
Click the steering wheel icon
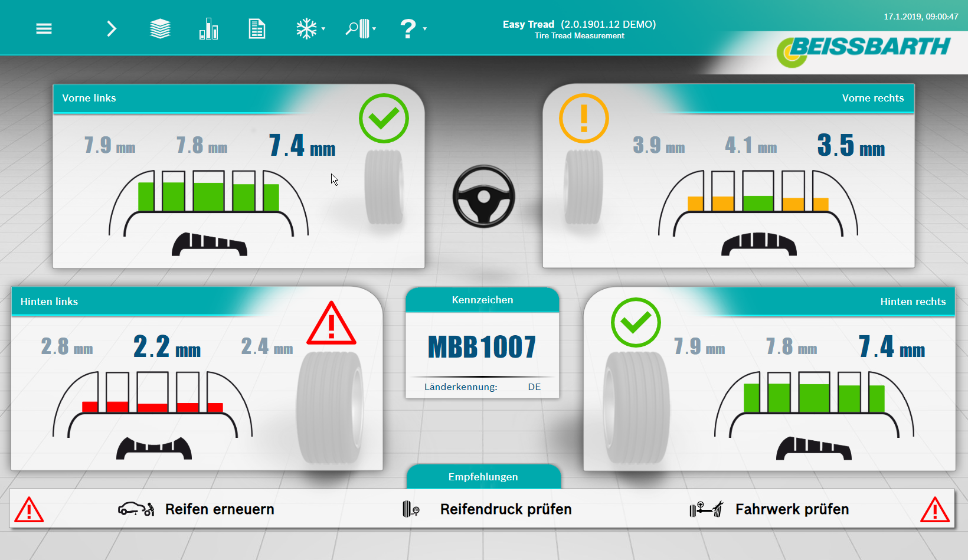pos(483,197)
